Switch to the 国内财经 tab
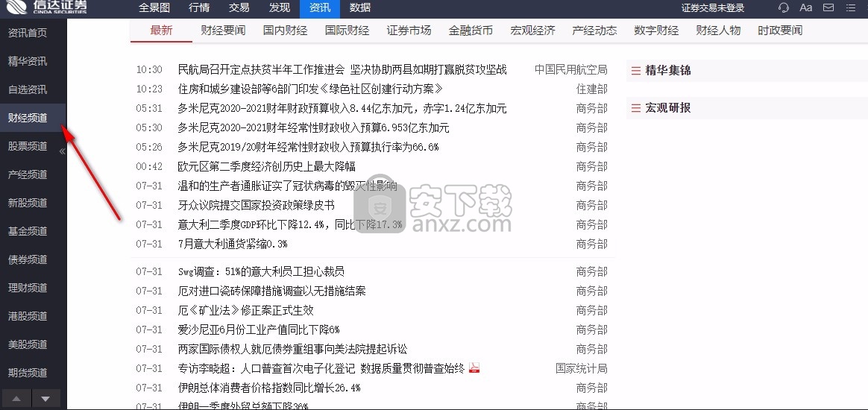868x410 pixels. point(285,31)
